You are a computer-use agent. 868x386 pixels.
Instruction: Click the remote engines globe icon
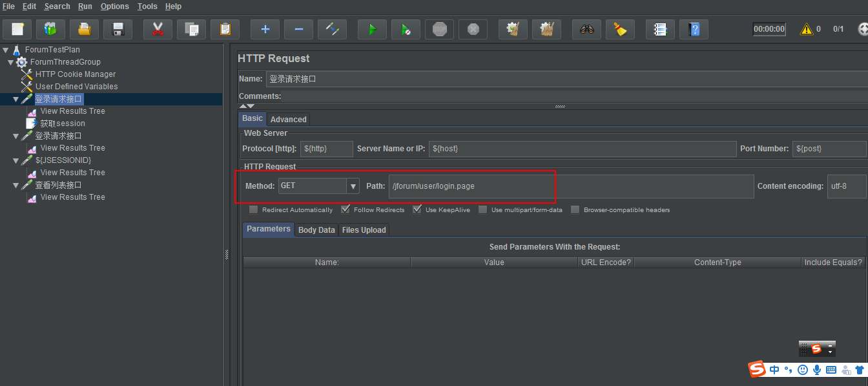[863, 29]
